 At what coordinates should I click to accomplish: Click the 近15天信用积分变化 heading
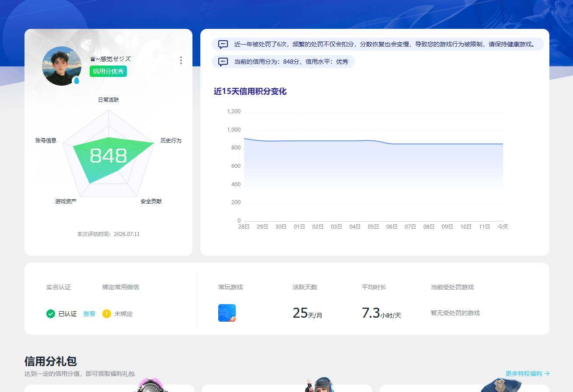click(x=250, y=91)
